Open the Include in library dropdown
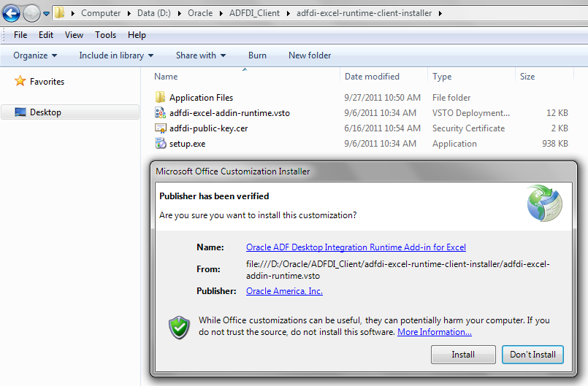The image size is (588, 386). tap(116, 55)
